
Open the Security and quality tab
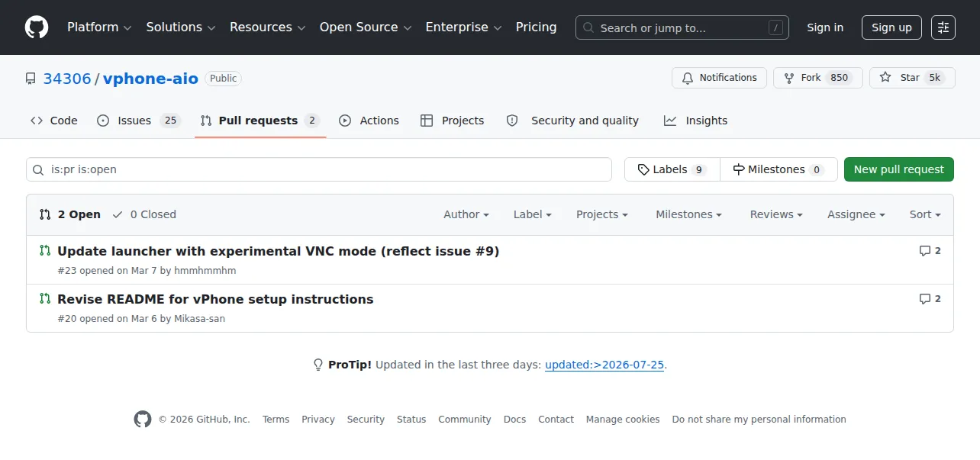tap(572, 121)
